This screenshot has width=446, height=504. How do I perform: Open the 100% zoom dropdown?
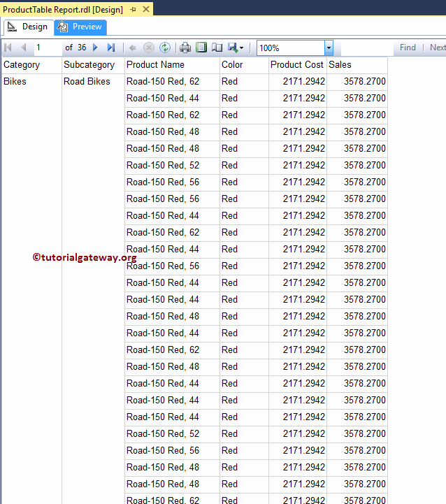click(329, 48)
